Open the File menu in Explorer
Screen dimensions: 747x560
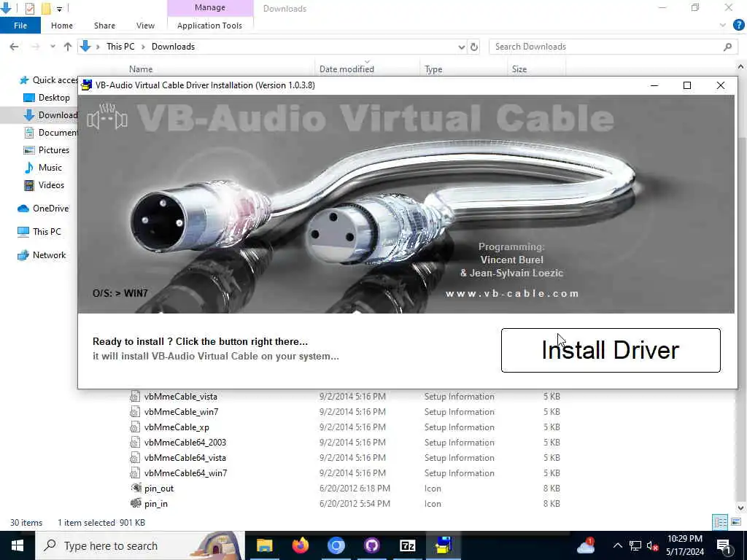pos(20,26)
